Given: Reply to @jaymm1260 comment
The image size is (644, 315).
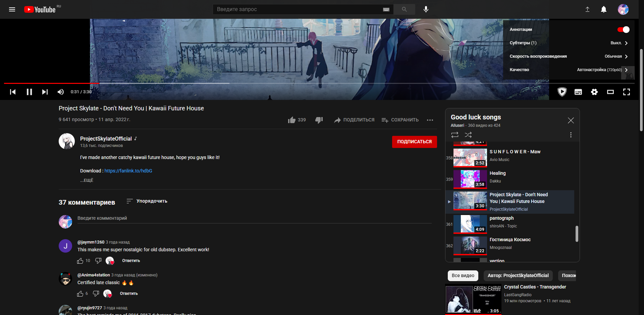Looking at the screenshot, I should click(131, 261).
